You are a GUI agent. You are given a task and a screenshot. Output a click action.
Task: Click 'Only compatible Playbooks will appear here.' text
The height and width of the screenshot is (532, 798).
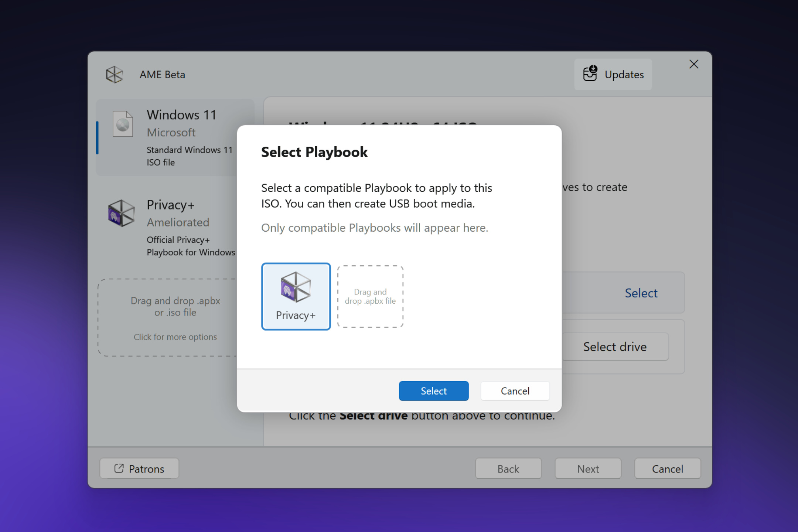click(x=375, y=228)
